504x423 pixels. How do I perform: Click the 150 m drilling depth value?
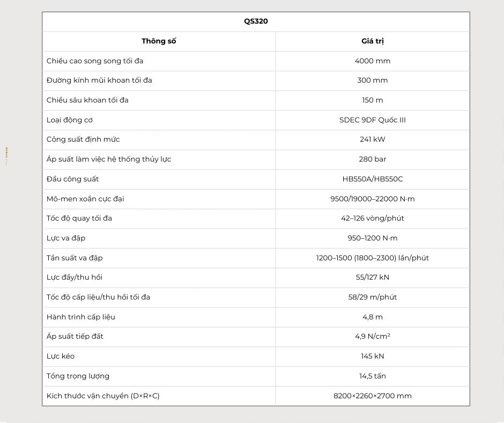372,100
